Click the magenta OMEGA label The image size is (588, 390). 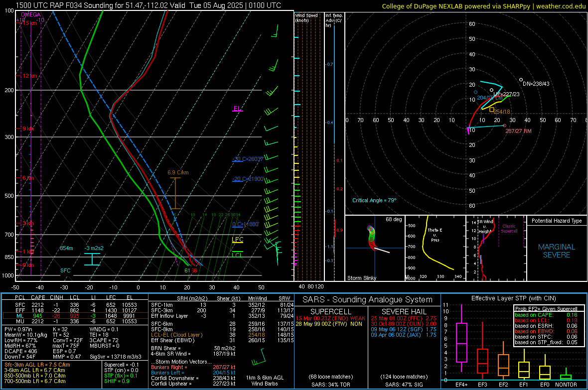[x=31, y=14]
